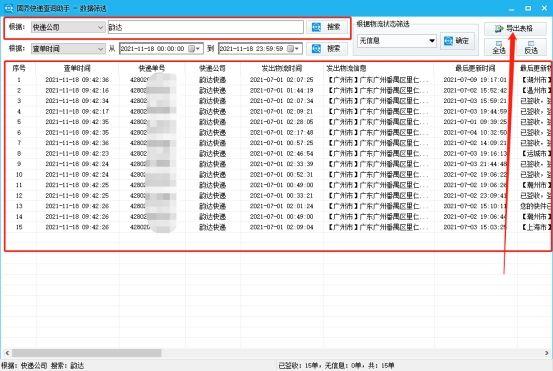The width and height of the screenshot is (553, 371).
Task: Sort by the 发出物流信息 column header
Action: pyautogui.click(x=379, y=68)
